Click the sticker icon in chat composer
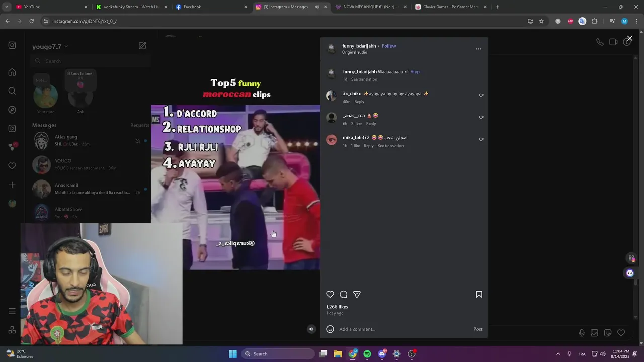Screen dimensions: 644x362 point(608,333)
